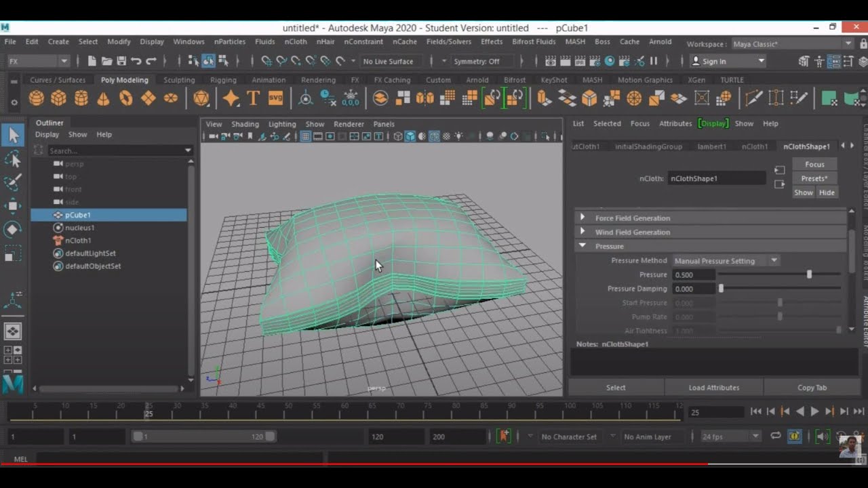Create a polygon cylinder from the shelf
The width and height of the screenshot is (868, 488).
pyautogui.click(x=81, y=98)
